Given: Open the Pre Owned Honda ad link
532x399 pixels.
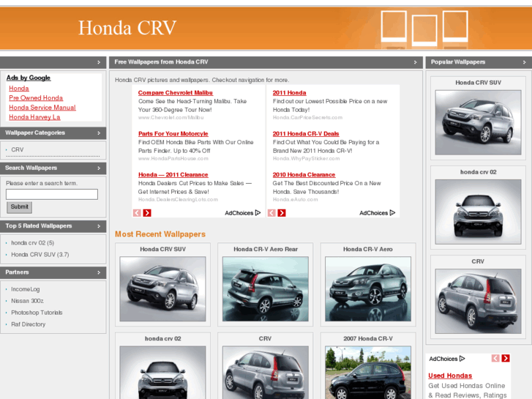Looking at the screenshot, I should tap(36, 98).
